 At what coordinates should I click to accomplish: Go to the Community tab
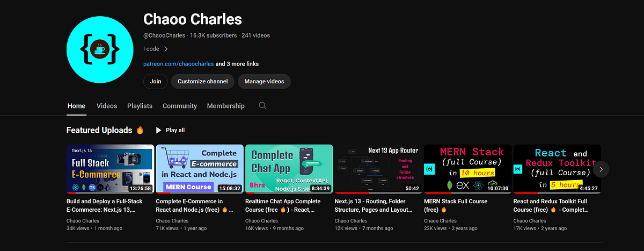pos(180,106)
